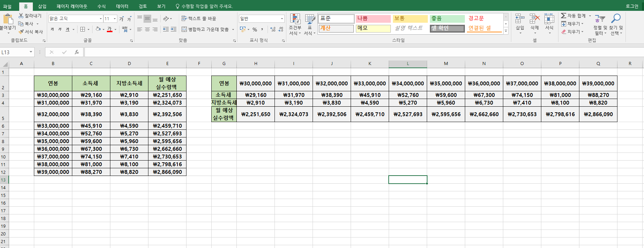The height and width of the screenshot is (248, 644).
Task: Open the font name dropdown 맑은 고딕
Action: [101, 19]
